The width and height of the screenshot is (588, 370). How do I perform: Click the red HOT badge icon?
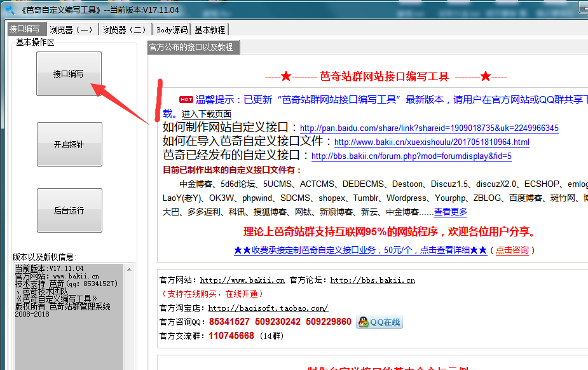pyautogui.click(x=186, y=100)
